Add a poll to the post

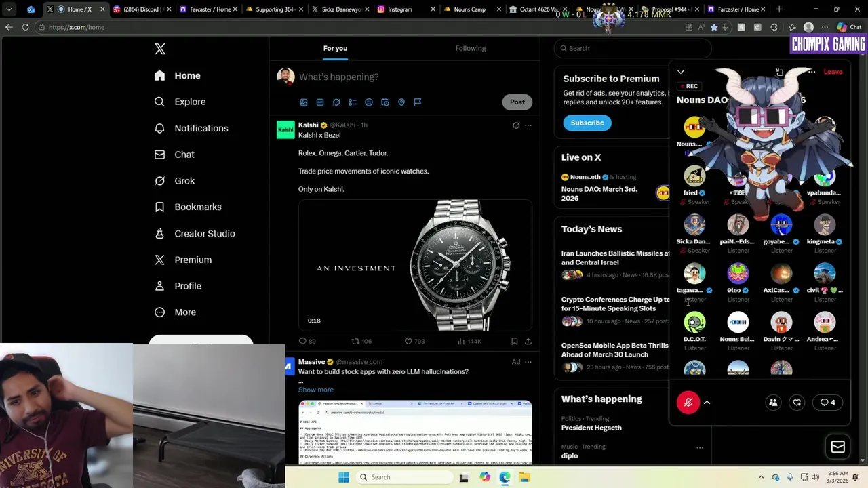(353, 102)
